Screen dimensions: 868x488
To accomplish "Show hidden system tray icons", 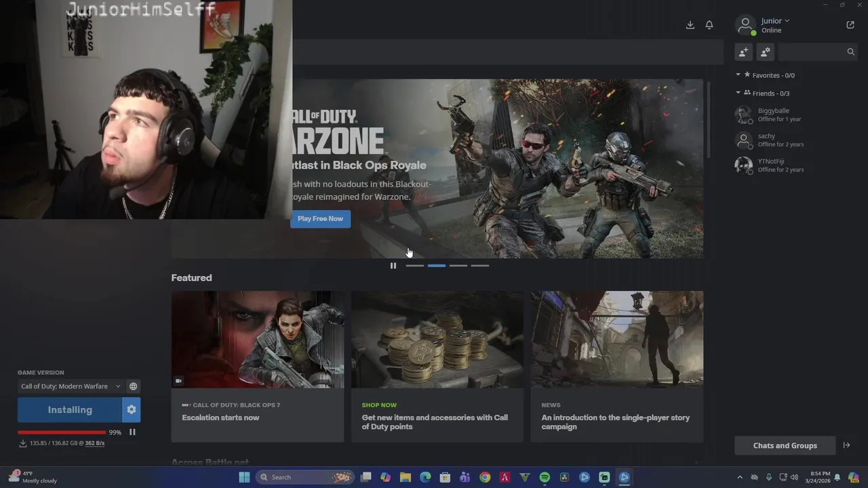I will pyautogui.click(x=740, y=477).
